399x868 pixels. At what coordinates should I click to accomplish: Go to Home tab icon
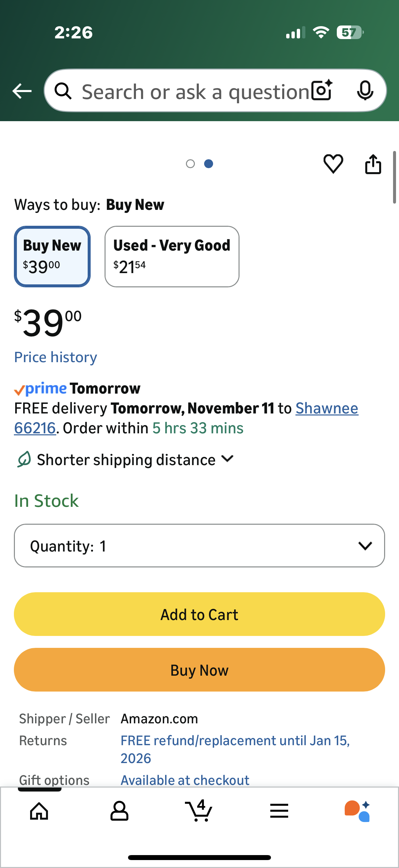[39, 811]
